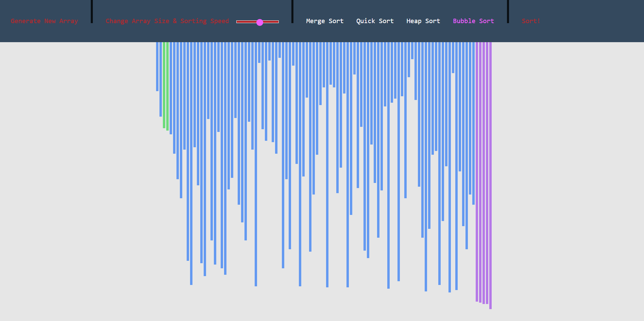This screenshot has width=644, height=321.
Task: Select the highlighted Bubble Sort option
Action: pos(473,21)
